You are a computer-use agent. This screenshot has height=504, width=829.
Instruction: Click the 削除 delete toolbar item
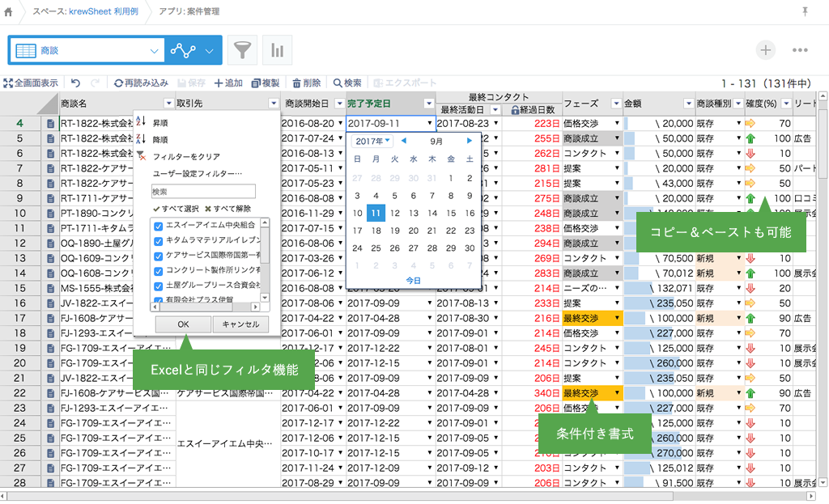307,83
